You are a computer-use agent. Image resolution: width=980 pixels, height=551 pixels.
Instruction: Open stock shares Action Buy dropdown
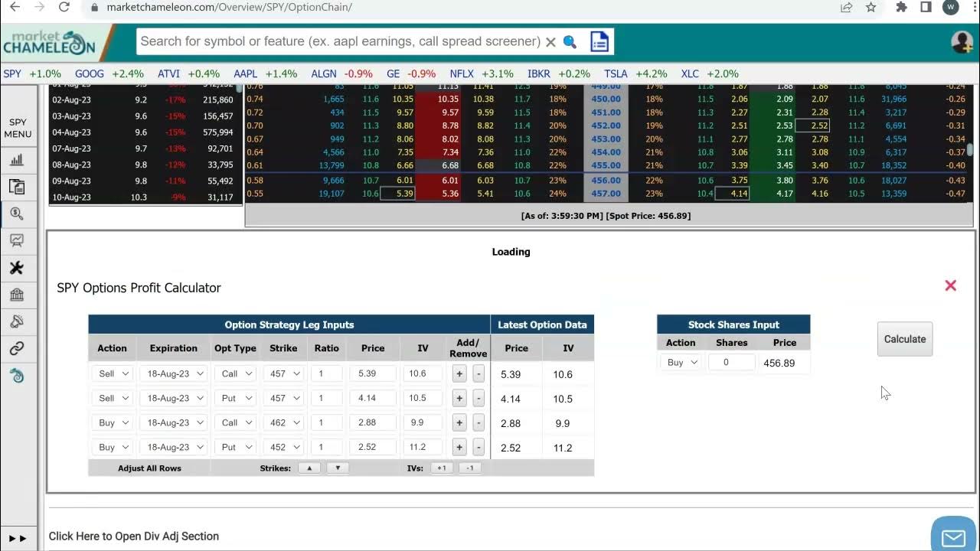[x=681, y=363]
